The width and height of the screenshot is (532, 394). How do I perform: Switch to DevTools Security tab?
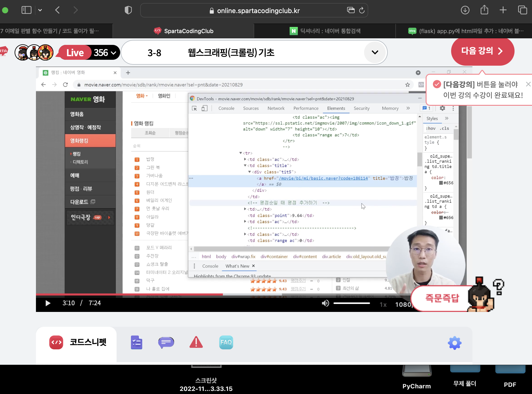[362, 108]
